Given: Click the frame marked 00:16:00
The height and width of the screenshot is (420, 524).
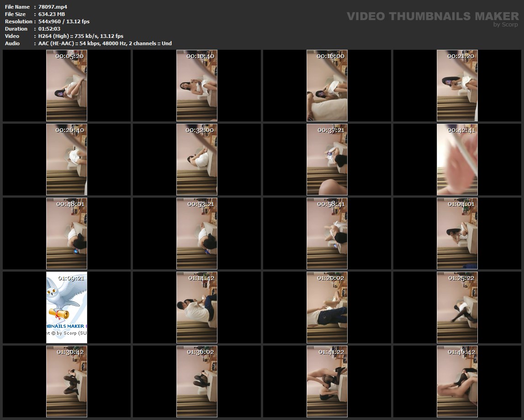Looking at the screenshot, I should [x=327, y=85].
